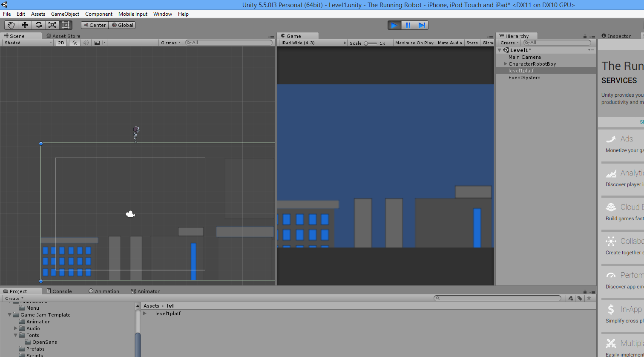
Task: Open the Assets menu
Action: point(38,14)
